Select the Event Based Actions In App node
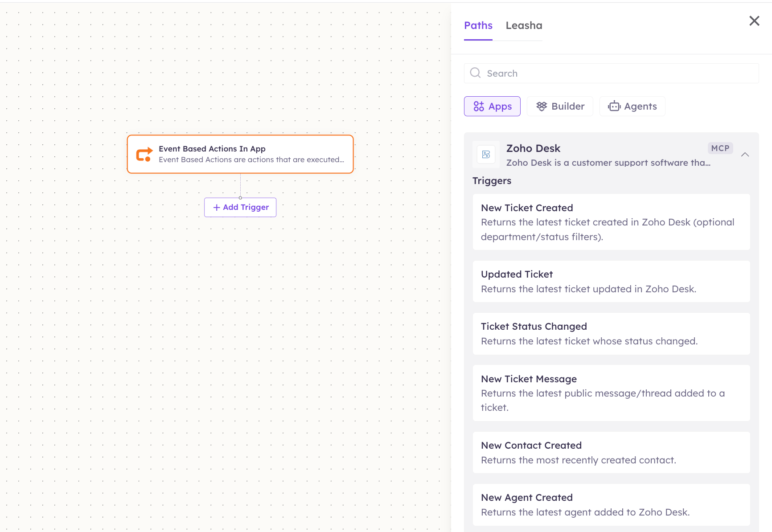The width and height of the screenshot is (772, 532). coord(240,154)
